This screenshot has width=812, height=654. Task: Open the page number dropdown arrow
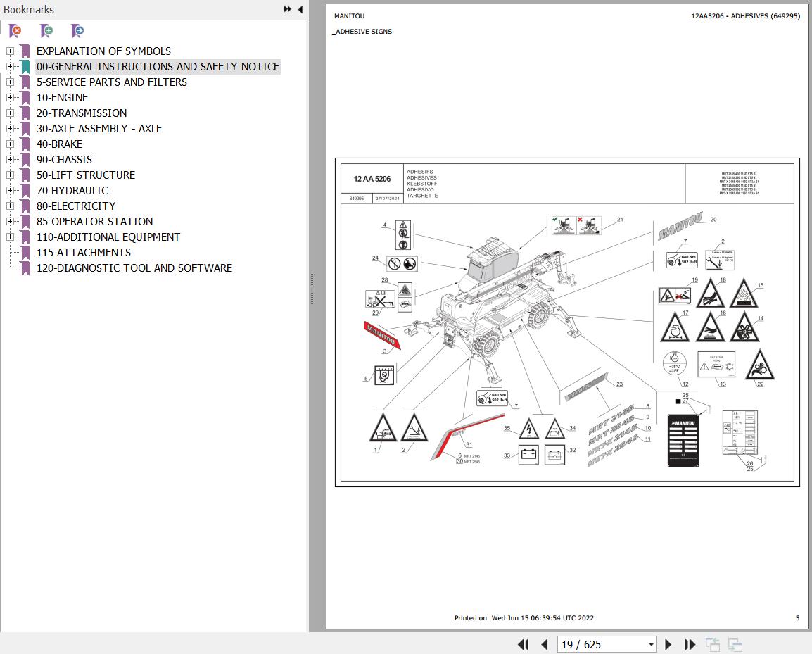[x=651, y=645]
